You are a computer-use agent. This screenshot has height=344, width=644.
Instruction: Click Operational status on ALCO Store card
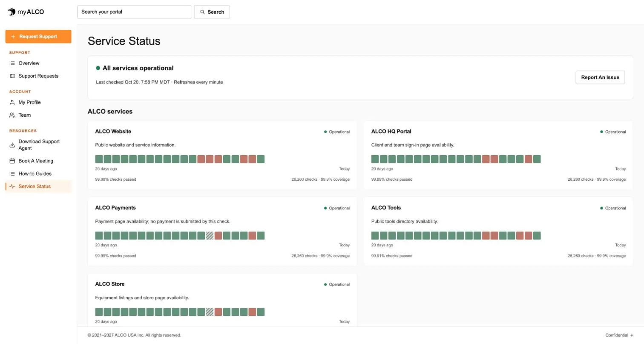coord(337,285)
